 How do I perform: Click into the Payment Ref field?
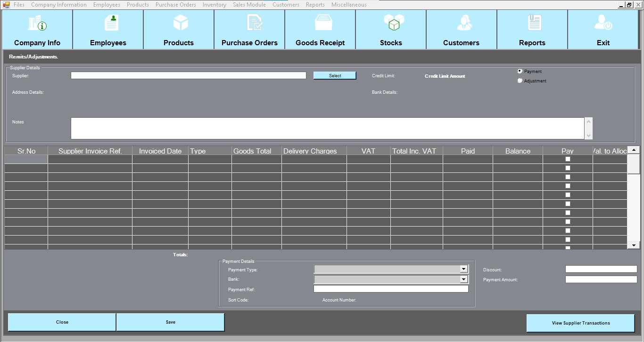[x=391, y=289]
